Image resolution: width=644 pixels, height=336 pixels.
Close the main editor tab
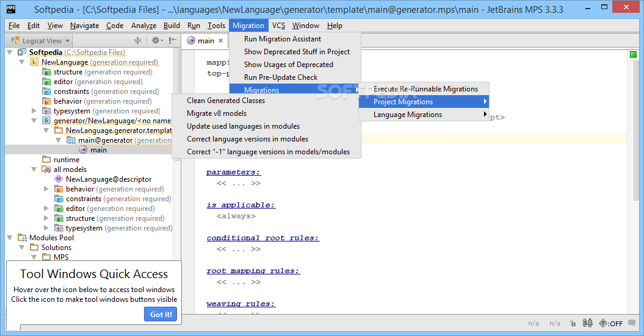click(220, 41)
